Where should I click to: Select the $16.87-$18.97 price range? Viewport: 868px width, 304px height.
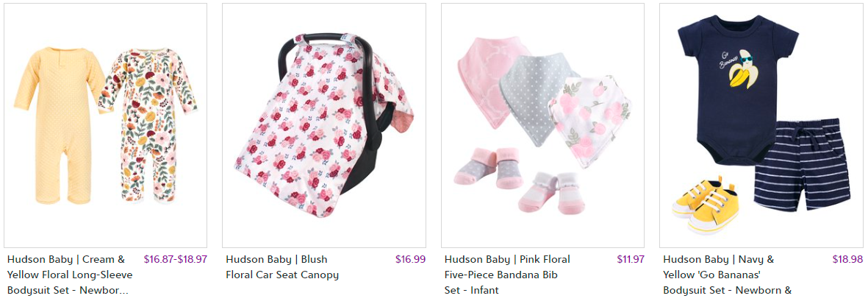pos(176,259)
